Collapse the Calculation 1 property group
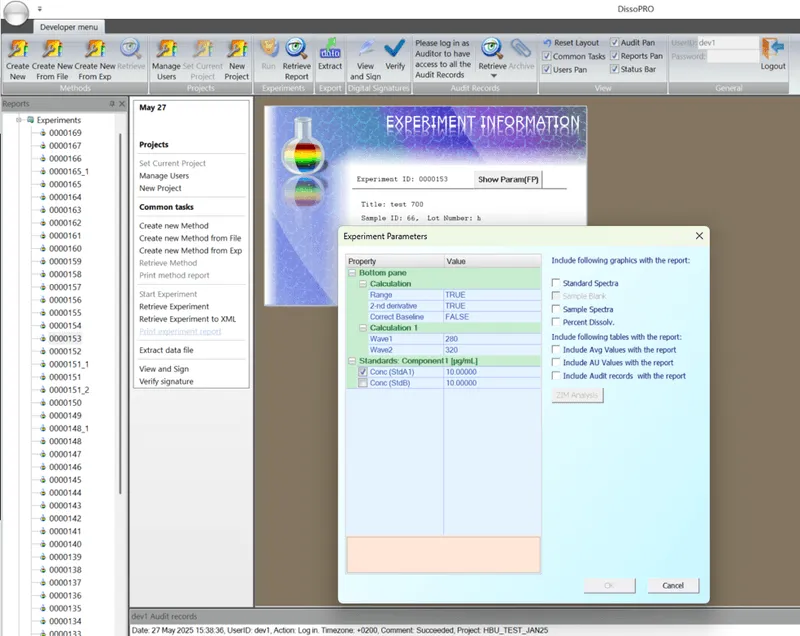This screenshot has height=636, width=800. [x=363, y=327]
